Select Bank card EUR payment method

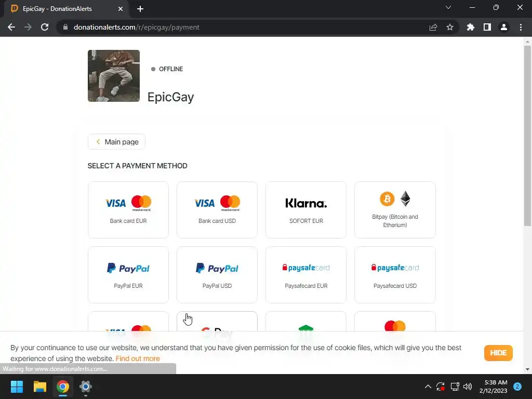tap(128, 210)
